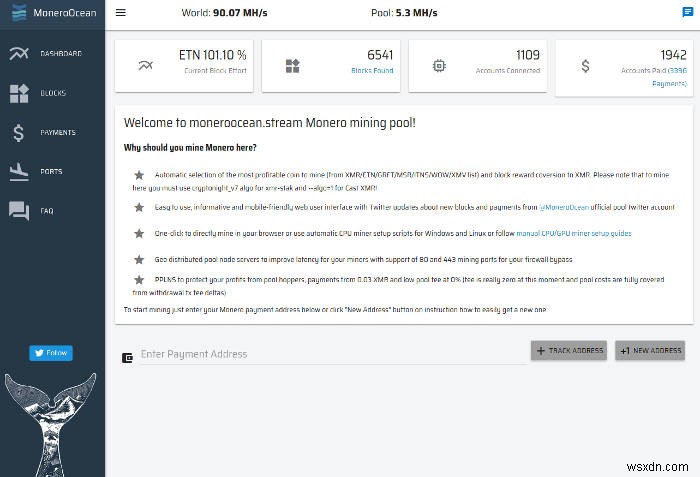The height and width of the screenshot is (477, 700).
Task: Click the 1109 accounts connected count
Action: point(528,55)
